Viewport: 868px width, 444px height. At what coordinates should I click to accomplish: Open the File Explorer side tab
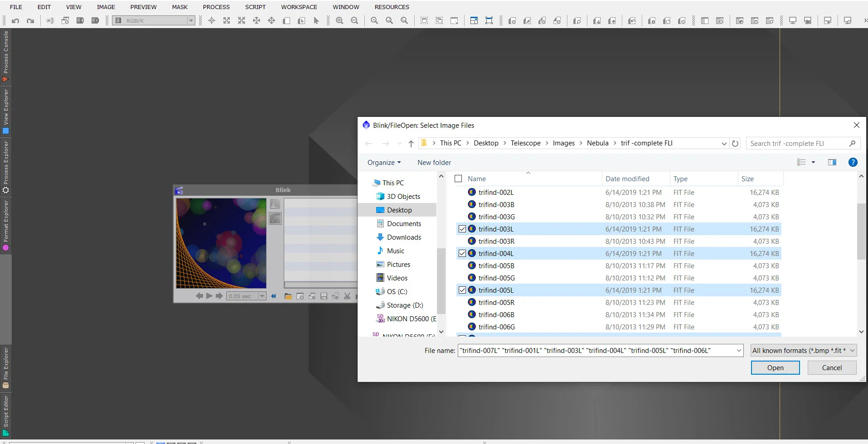[5, 367]
